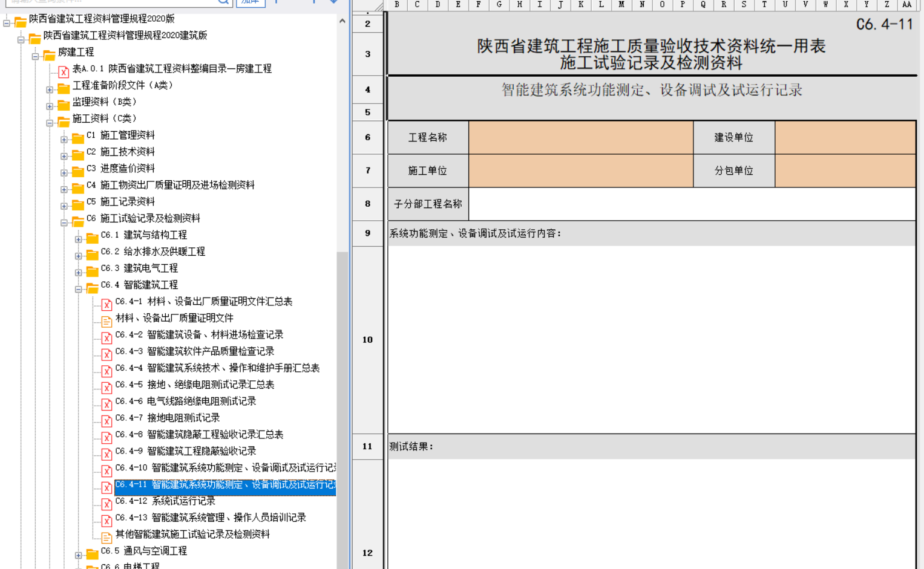Click the tree panel scroll-up arrow

(342, 21)
